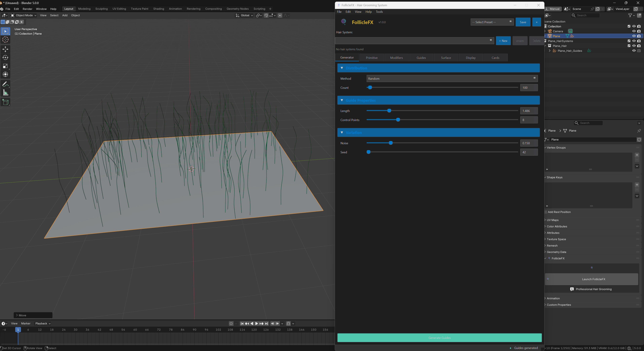
Task: Click the Seed value field showing 42
Action: pos(529,152)
